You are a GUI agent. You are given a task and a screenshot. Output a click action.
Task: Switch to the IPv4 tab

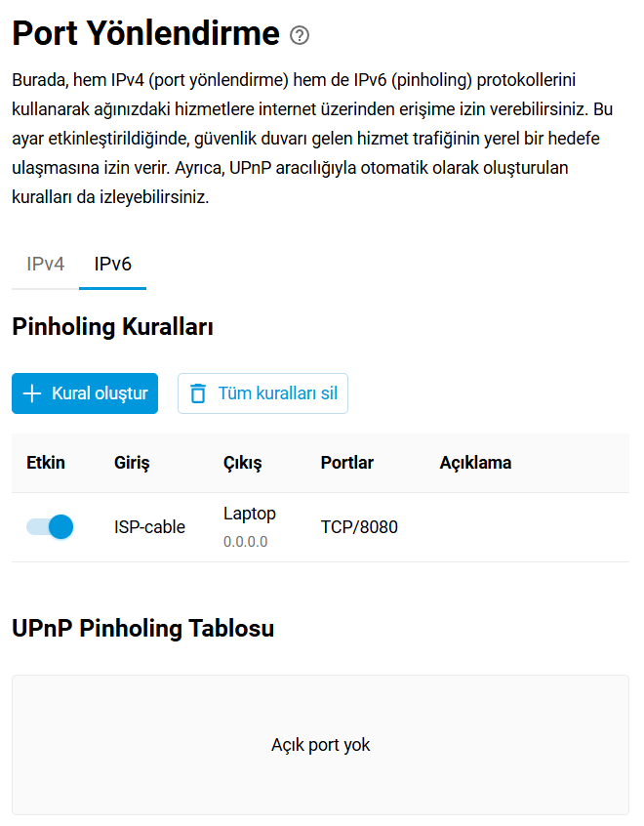pos(46,264)
